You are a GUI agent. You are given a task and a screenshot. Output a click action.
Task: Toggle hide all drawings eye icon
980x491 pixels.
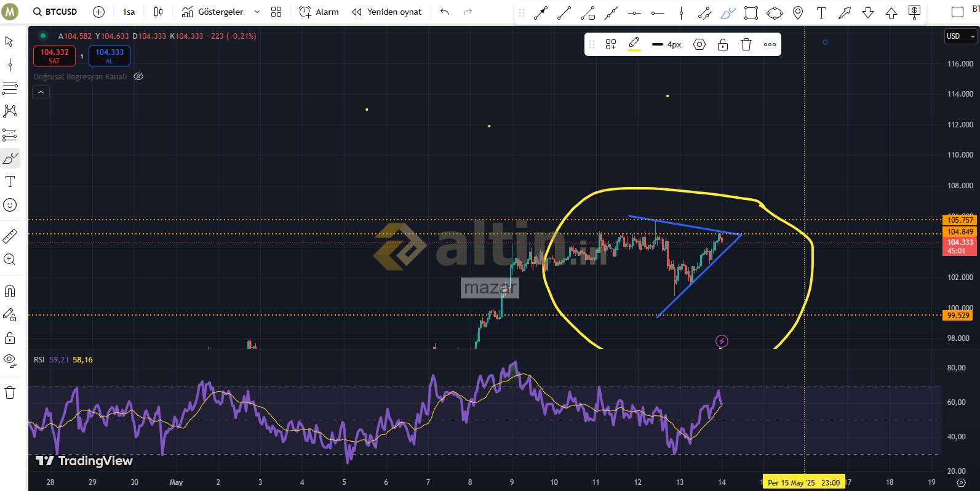click(10, 361)
